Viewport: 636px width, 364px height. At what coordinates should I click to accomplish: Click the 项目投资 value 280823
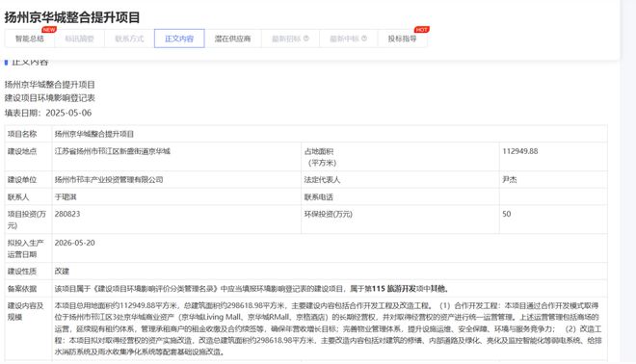coord(67,214)
